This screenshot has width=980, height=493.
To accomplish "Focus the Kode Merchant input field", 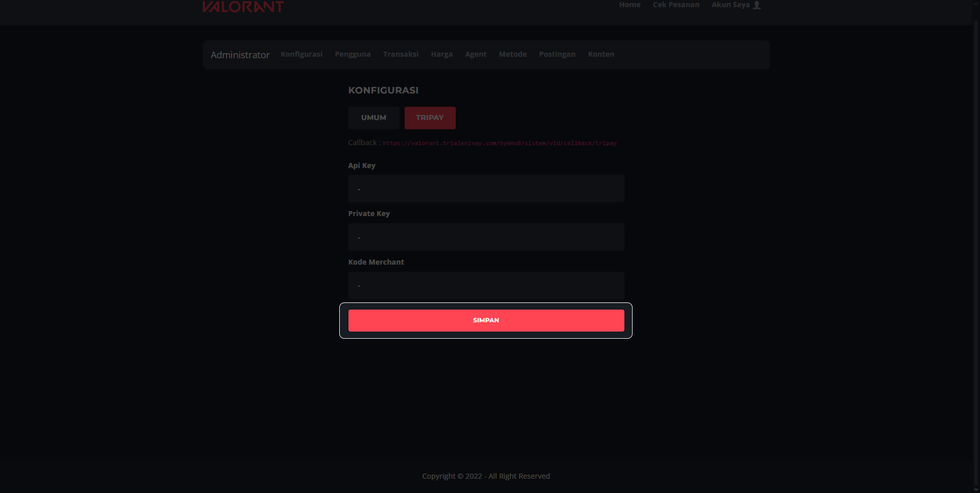I will (x=486, y=286).
